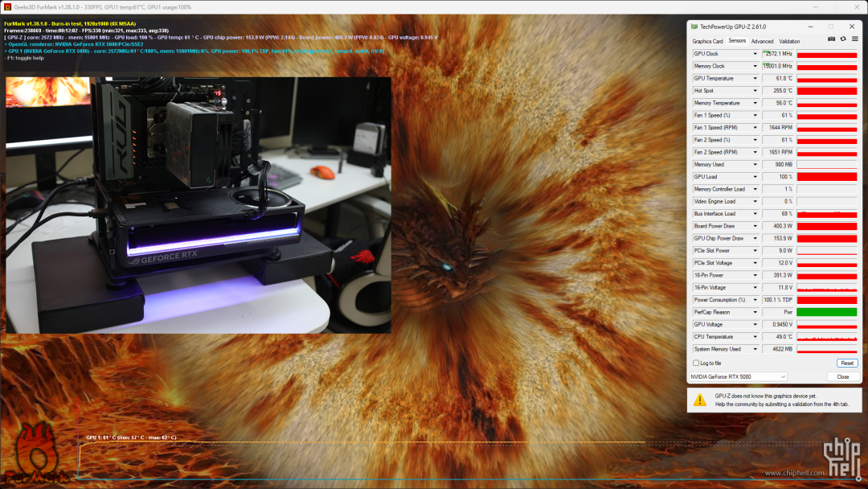
Task: Open the PerfCap Reason dropdown
Action: pos(755,312)
